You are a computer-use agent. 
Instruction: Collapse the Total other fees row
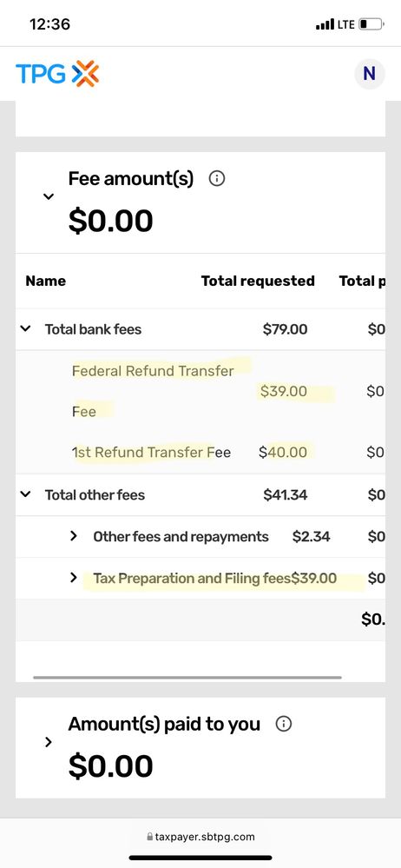coord(25,494)
